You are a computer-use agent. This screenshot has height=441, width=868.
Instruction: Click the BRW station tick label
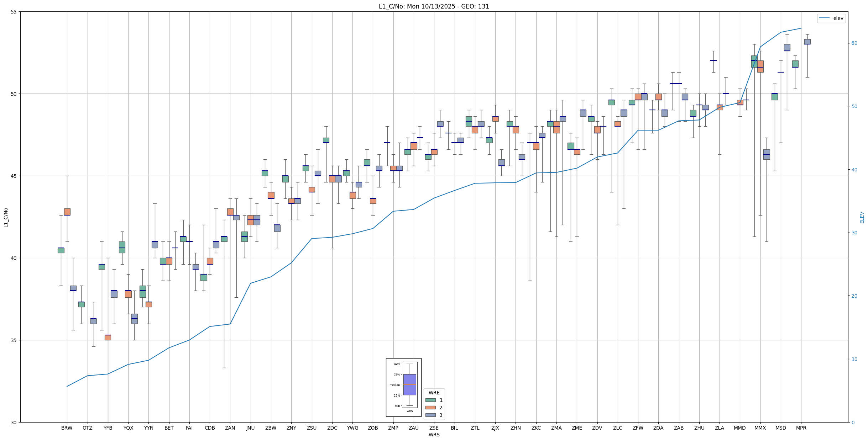67,428
